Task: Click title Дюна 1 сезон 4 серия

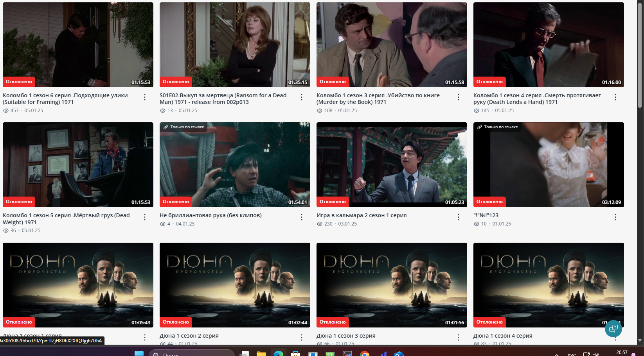Action: tap(503, 336)
